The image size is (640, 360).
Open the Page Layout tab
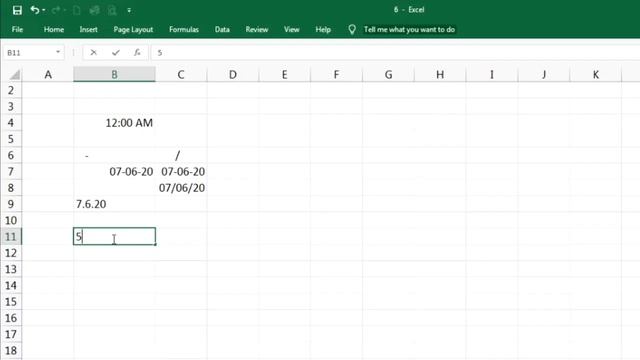(x=133, y=29)
